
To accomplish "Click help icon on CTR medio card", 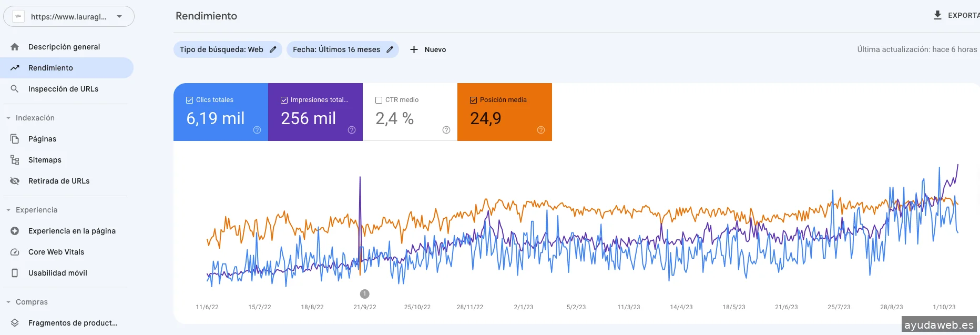I will click(x=446, y=130).
